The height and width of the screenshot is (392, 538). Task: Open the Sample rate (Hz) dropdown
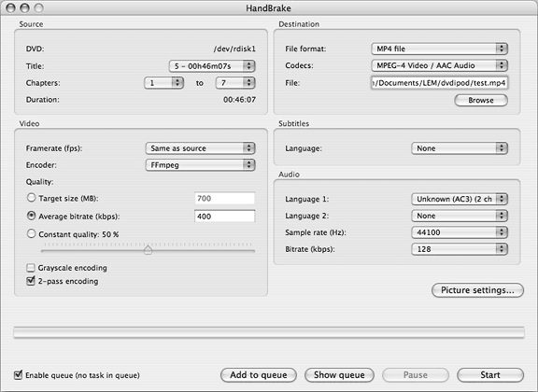(460, 232)
